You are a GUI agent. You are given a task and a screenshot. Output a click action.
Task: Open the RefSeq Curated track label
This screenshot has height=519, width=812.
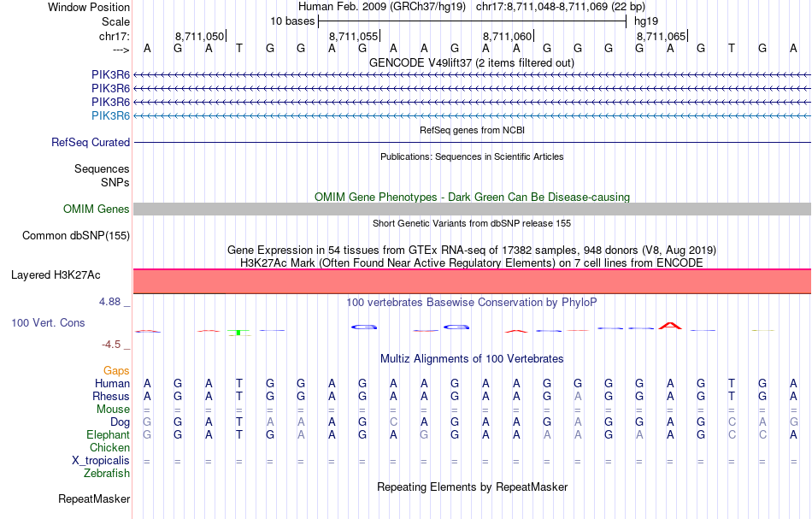91,143
